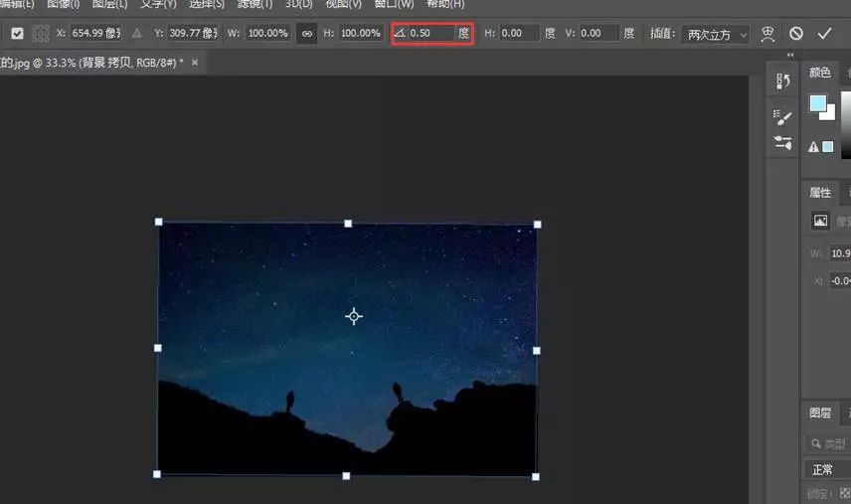Switch to warp mode icon

767,34
